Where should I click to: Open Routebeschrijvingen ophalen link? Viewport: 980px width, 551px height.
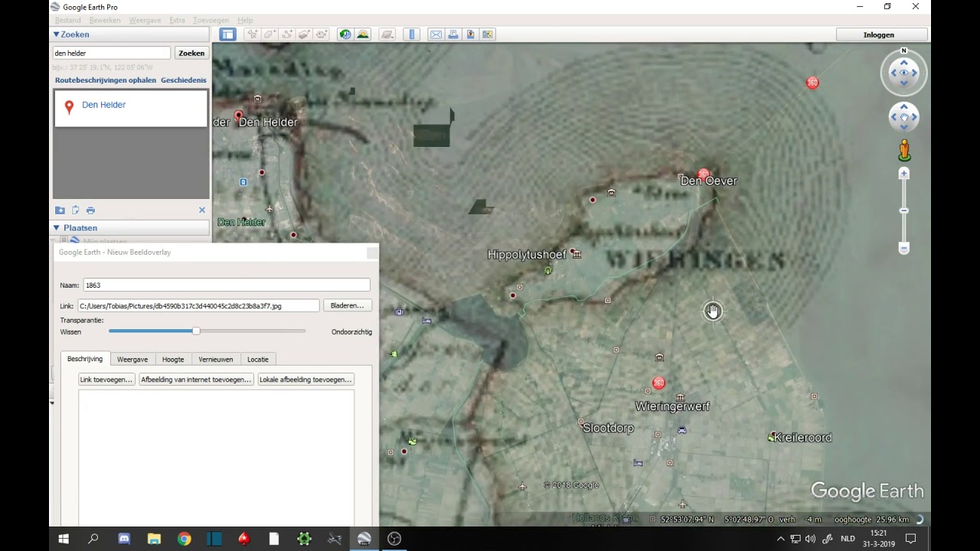coord(106,80)
